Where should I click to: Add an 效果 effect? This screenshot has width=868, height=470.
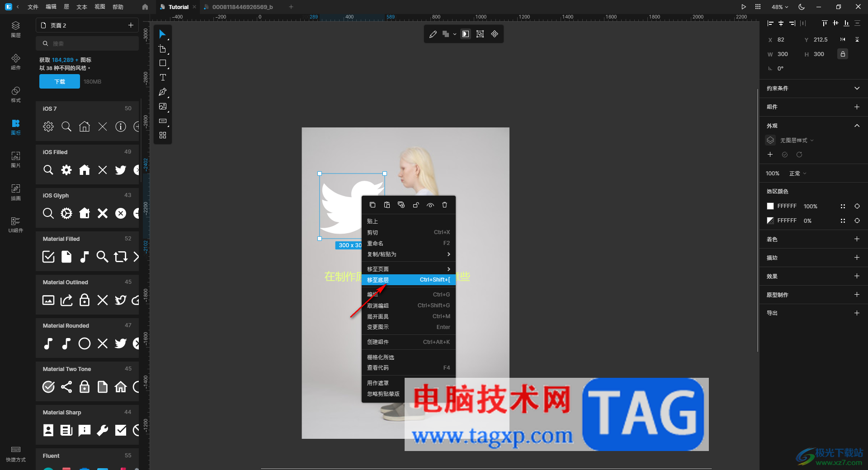857,276
